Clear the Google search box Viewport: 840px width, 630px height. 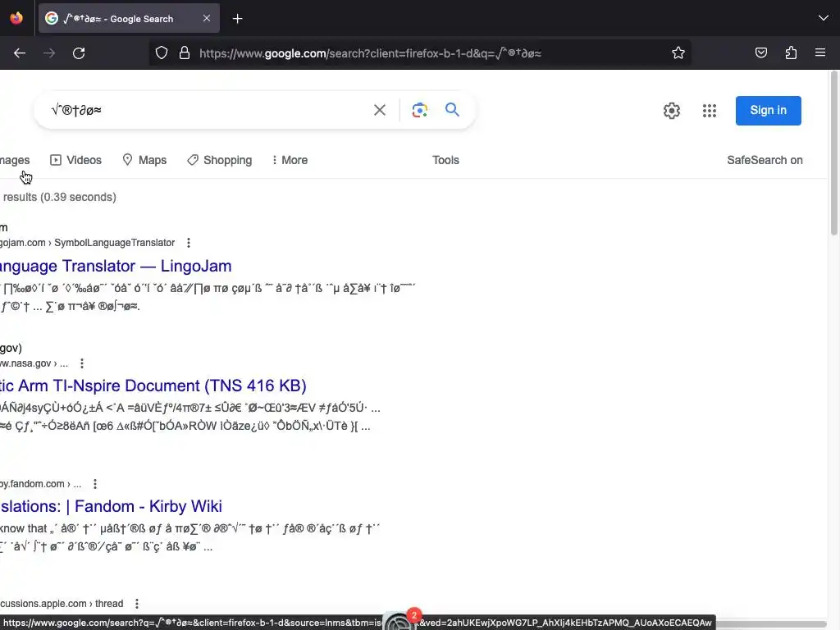point(380,110)
